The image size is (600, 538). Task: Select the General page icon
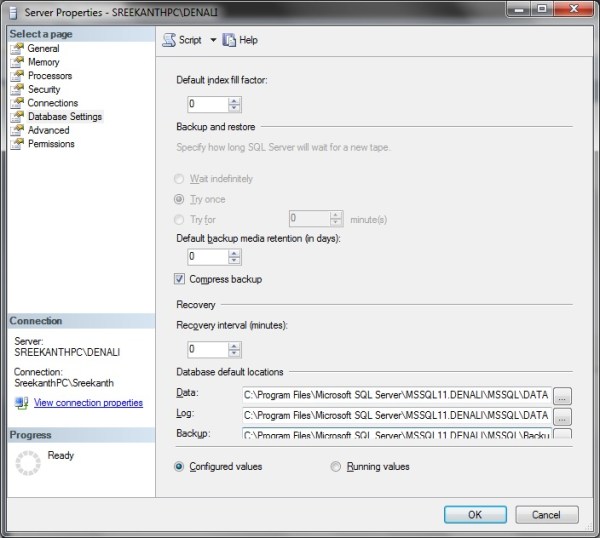(x=16, y=48)
